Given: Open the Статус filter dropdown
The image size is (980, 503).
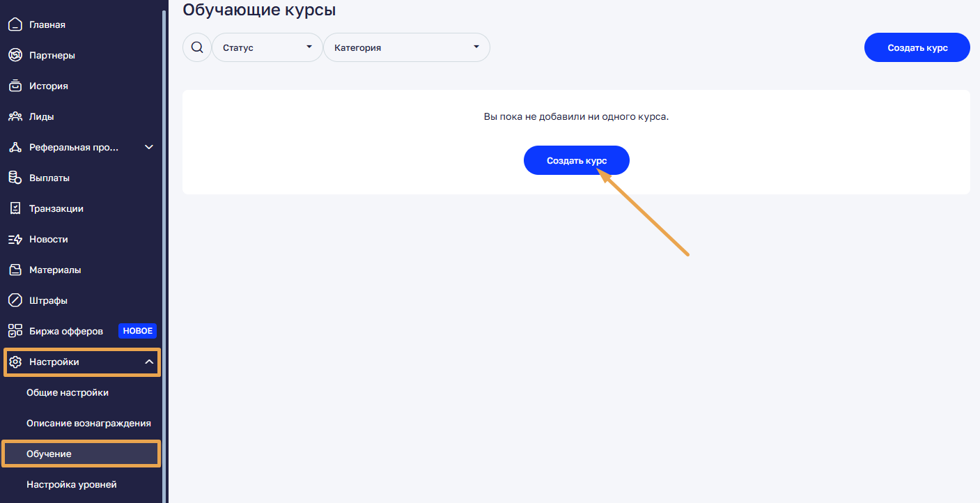Looking at the screenshot, I should pyautogui.click(x=267, y=47).
